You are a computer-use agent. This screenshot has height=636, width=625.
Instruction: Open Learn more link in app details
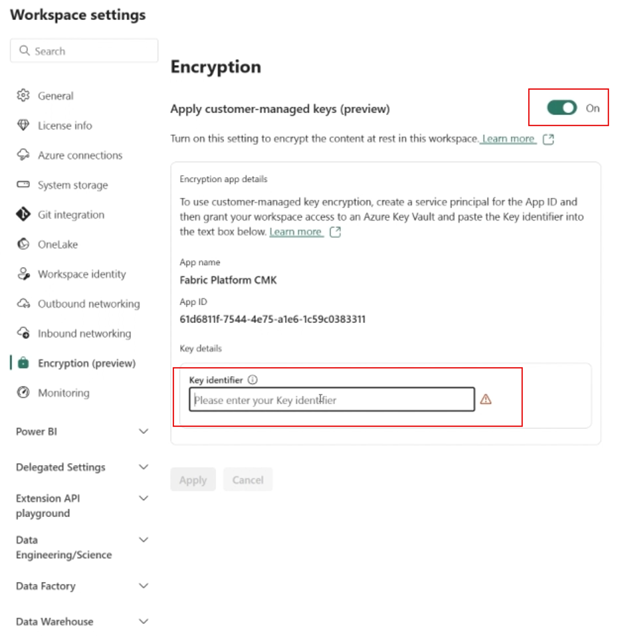296,232
